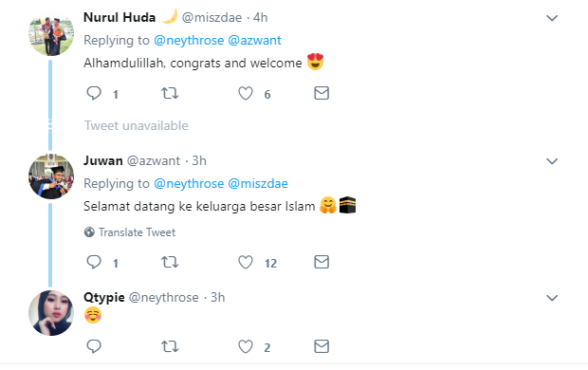Like Juwan's tweet with 12 likes
The image size is (588, 370).
click(246, 262)
